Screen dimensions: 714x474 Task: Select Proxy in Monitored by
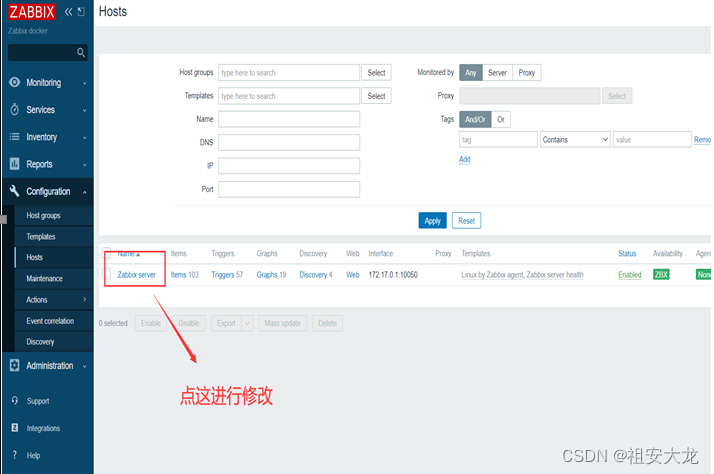[527, 73]
